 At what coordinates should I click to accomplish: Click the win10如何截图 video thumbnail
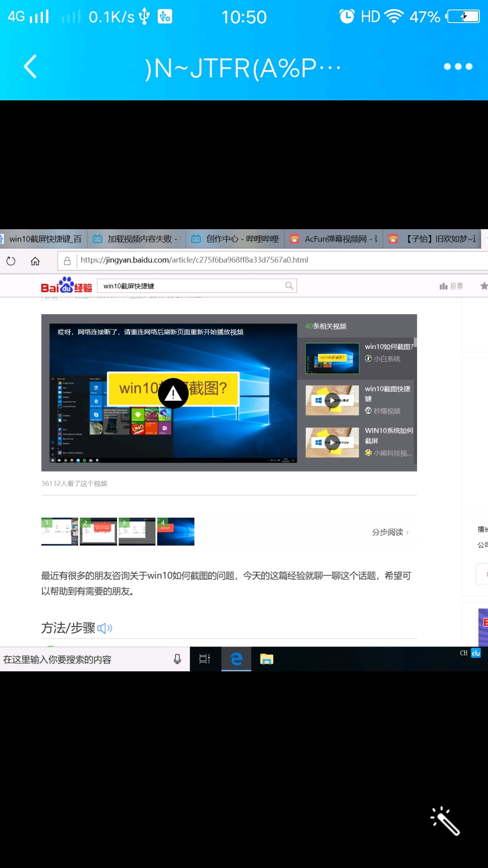tap(332, 359)
